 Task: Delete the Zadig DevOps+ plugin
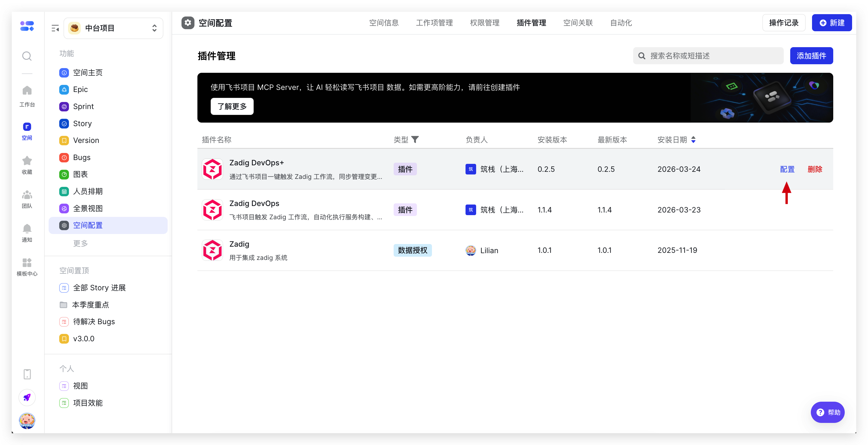(x=814, y=169)
